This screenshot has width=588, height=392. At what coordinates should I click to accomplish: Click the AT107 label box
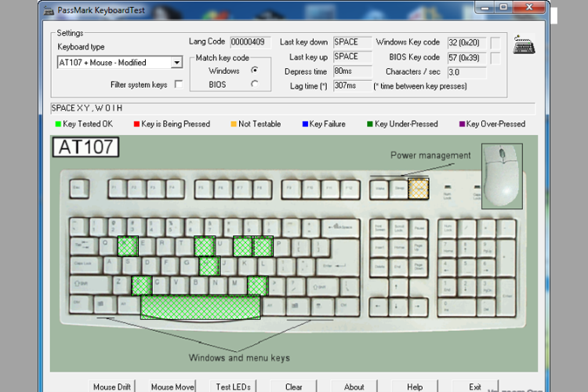click(85, 147)
